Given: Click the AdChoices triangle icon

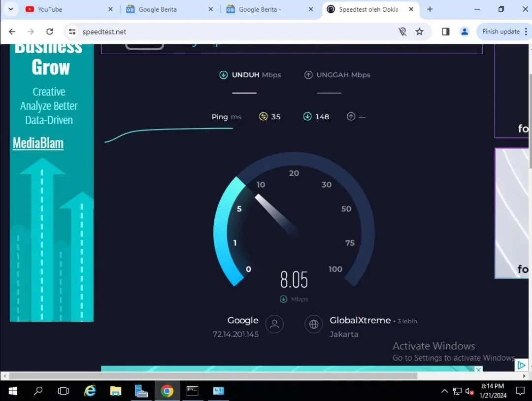Looking at the screenshot, I should (x=521, y=365).
